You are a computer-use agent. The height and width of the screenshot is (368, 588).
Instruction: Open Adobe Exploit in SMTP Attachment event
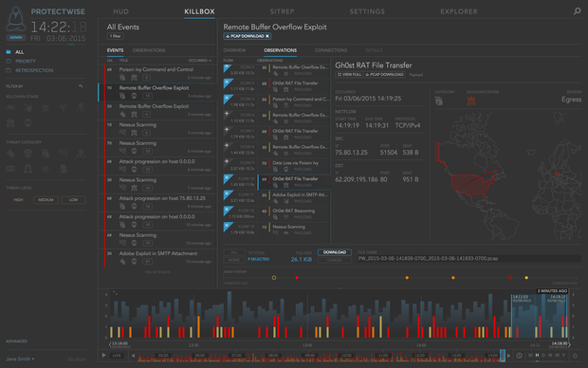tap(157, 257)
